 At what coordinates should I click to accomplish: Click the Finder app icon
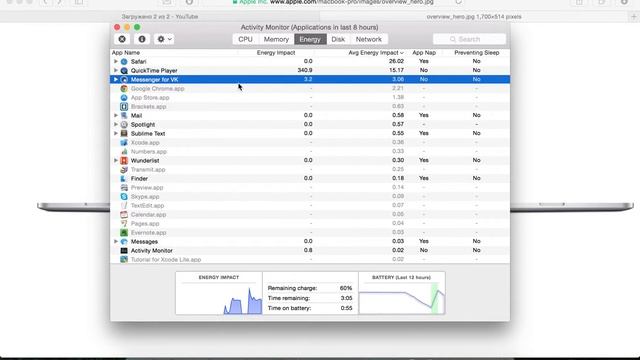[x=124, y=178]
